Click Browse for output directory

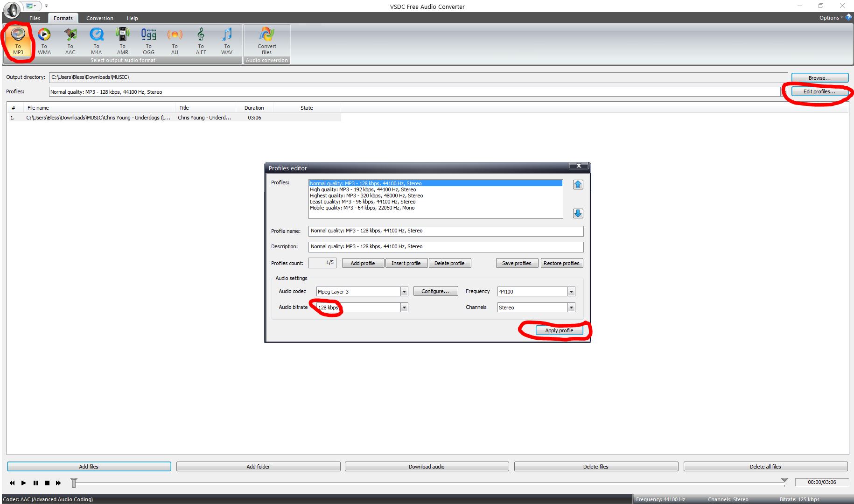[819, 78]
